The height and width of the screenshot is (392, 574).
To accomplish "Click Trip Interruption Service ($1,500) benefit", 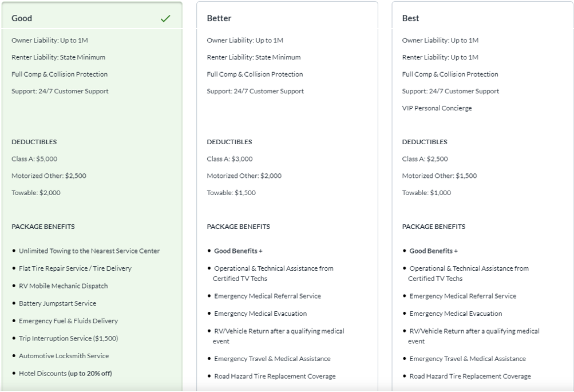I will click(68, 339).
